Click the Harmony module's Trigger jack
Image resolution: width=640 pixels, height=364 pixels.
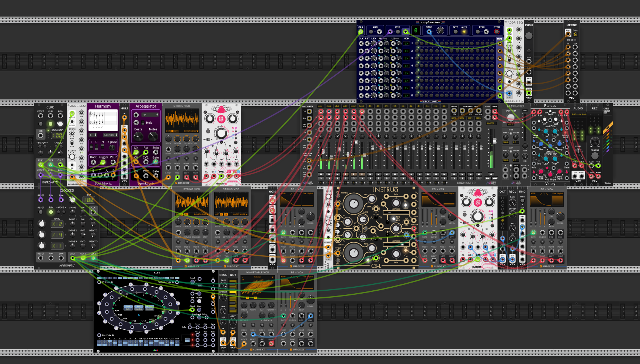103,162
